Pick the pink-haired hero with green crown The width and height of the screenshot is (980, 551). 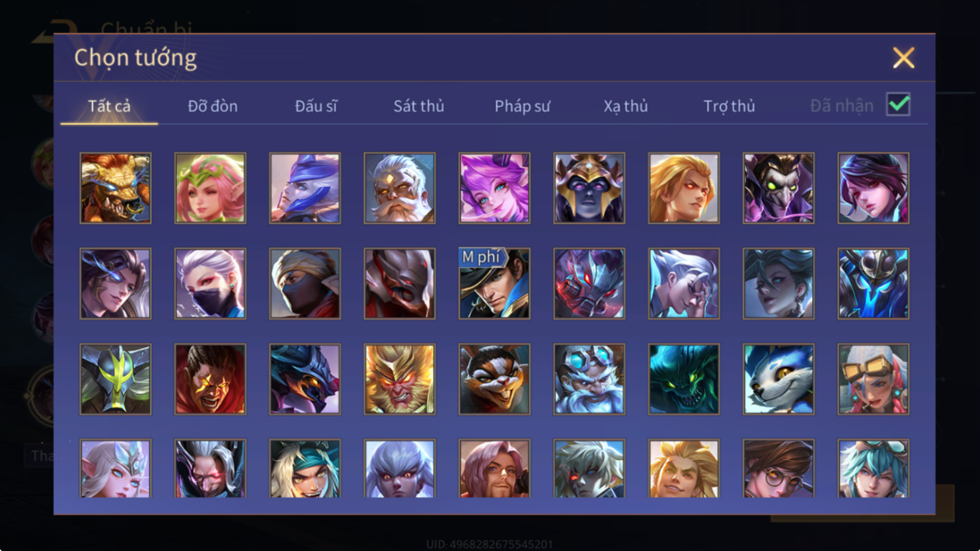coord(210,188)
